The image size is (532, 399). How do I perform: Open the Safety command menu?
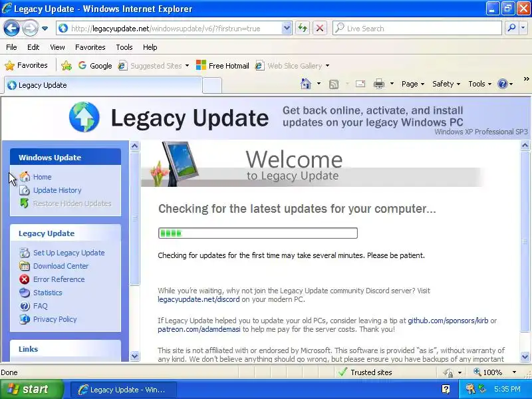[446, 84]
